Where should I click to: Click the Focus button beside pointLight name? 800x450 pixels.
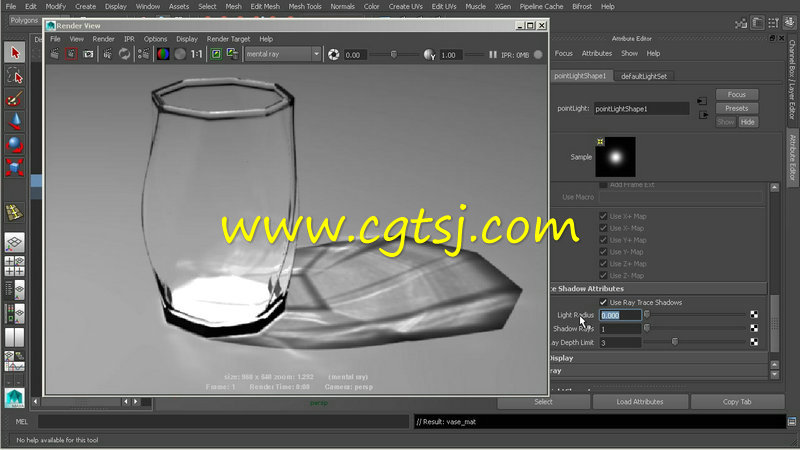tap(737, 94)
